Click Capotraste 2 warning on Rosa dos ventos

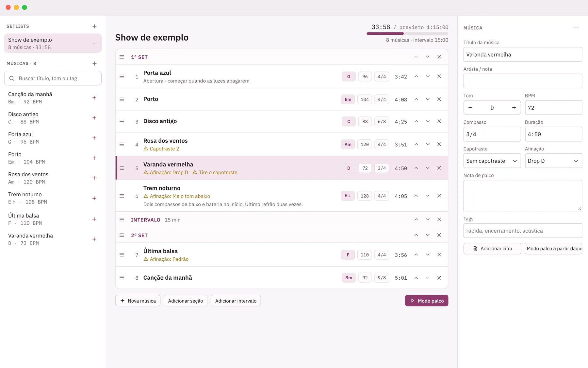[x=161, y=149]
